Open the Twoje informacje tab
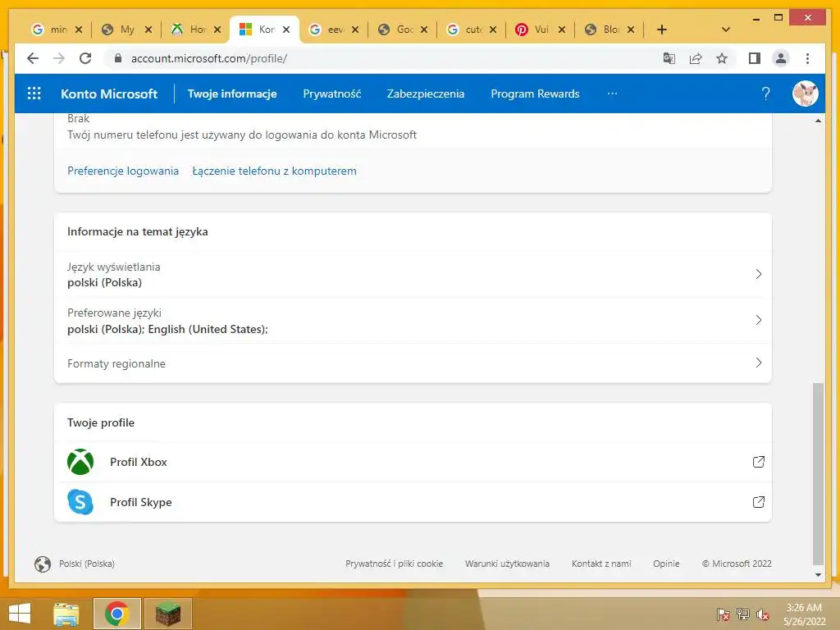Screen dimensions: 840x630 232,94
